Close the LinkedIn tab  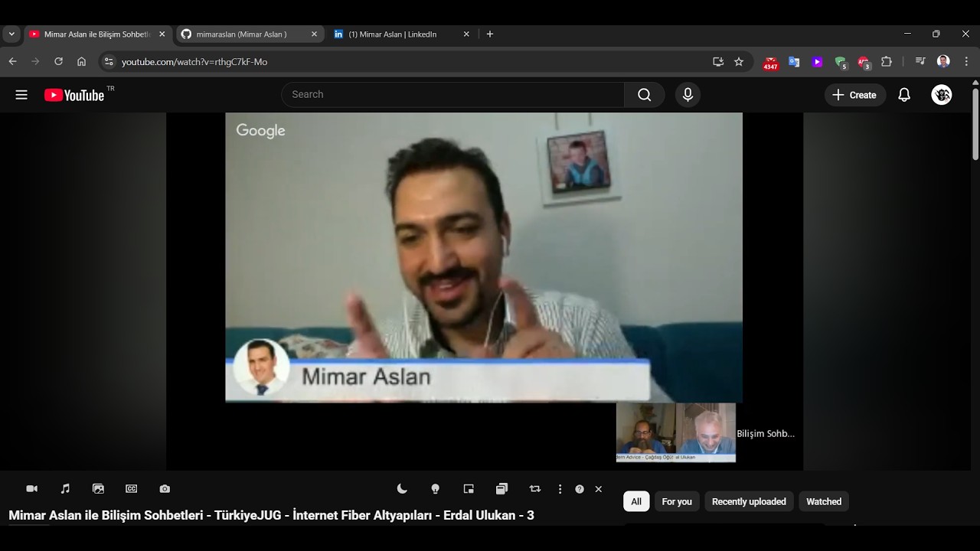pyautogui.click(x=466, y=34)
